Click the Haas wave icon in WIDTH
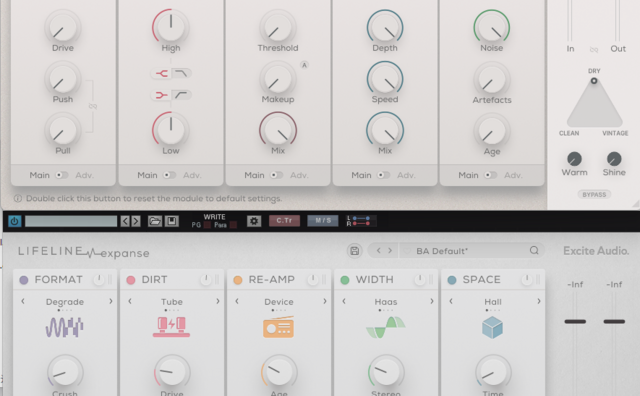 [x=386, y=327]
